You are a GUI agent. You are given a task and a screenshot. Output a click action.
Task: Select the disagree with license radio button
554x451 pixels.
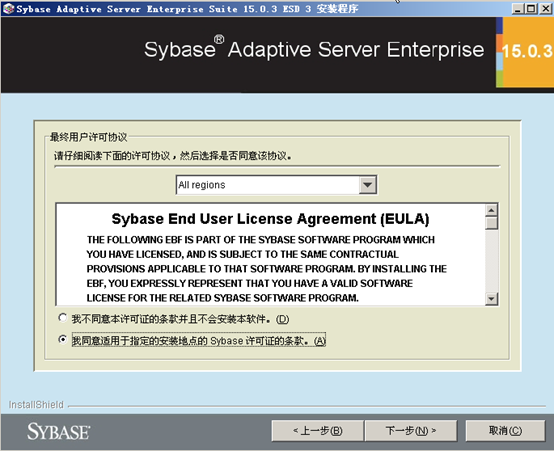pyautogui.click(x=63, y=318)
